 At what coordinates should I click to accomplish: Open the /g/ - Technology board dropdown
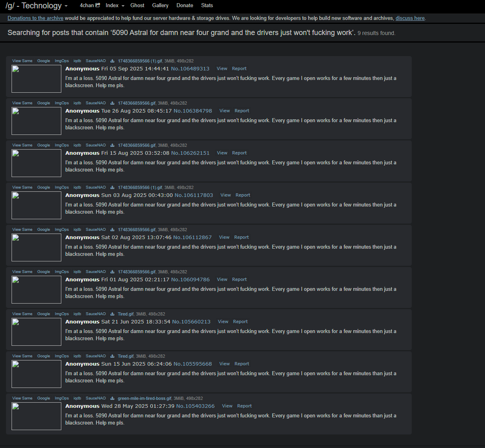[x=37, y=6]
